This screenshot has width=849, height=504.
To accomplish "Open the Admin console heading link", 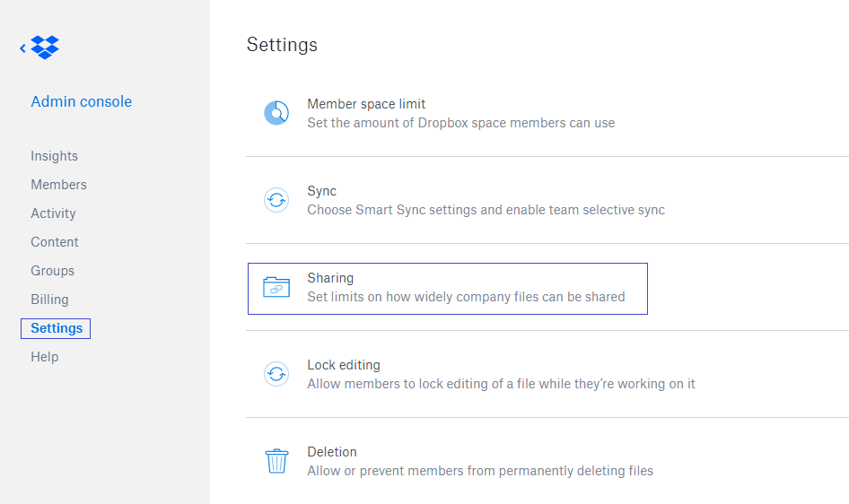I will pos(81,101).
